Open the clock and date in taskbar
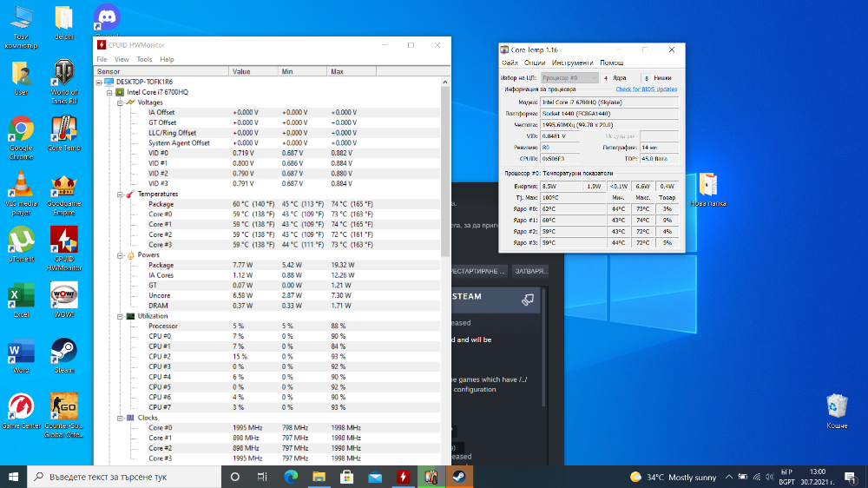868x488 pixels. click(817, 477)
